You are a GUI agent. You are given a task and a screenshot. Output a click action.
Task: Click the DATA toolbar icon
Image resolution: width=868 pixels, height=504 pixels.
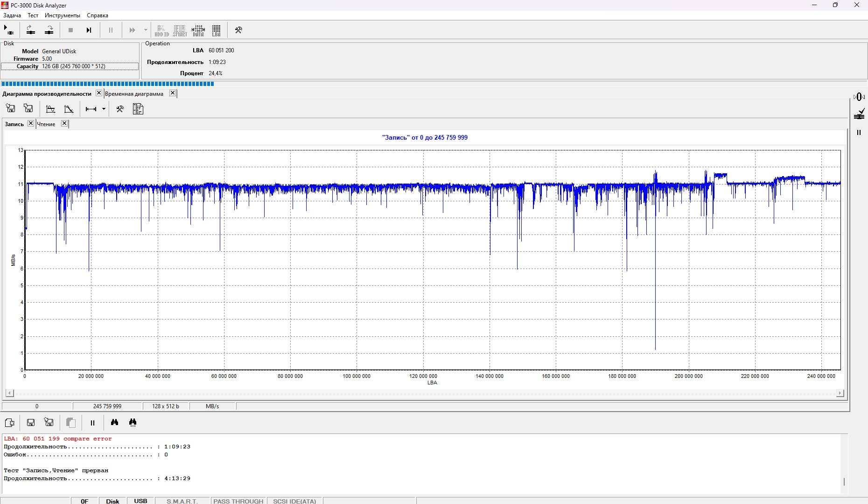point(198,30)
